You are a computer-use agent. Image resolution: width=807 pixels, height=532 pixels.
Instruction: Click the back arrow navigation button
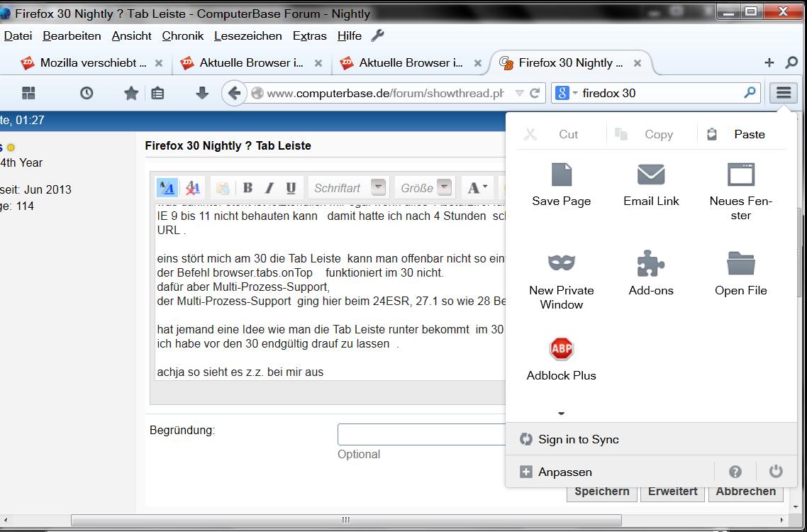pos(234,93)
